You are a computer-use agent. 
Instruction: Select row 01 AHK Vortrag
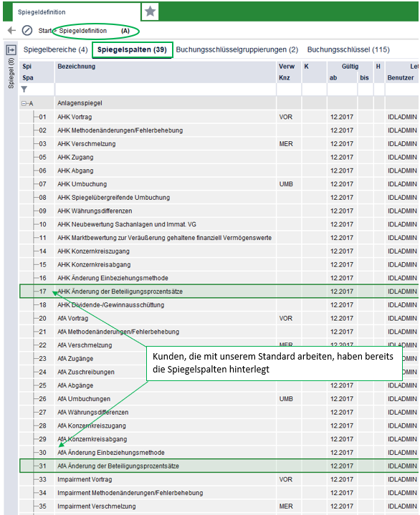click(219, 117)
